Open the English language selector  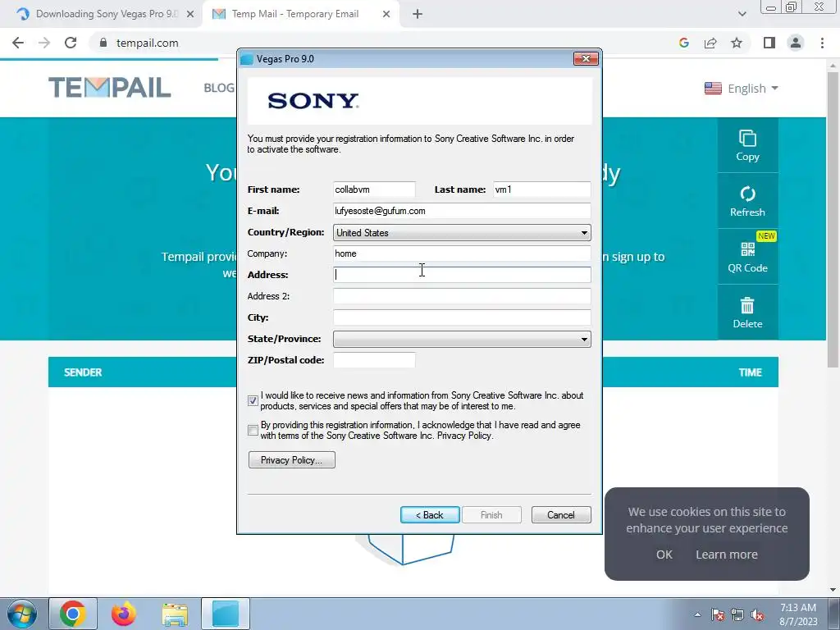click(742, 89)
